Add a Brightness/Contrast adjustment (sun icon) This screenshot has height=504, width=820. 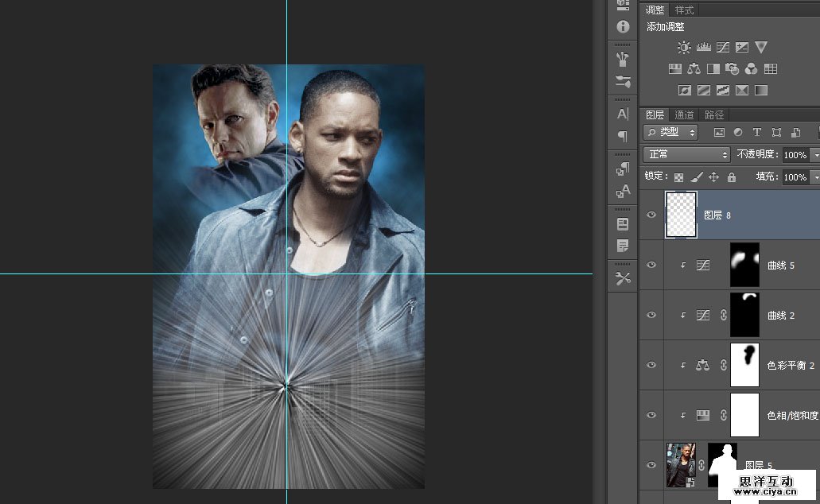(684, 48)
